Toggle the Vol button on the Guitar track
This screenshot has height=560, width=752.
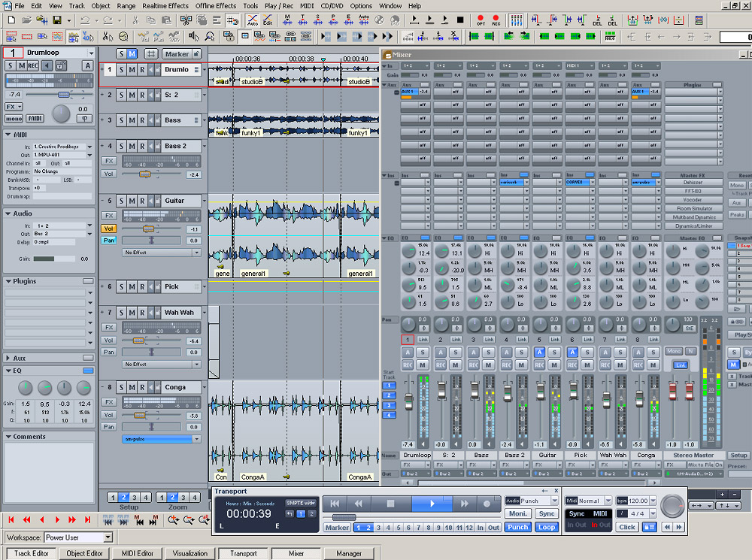click(x=109, y=229)
